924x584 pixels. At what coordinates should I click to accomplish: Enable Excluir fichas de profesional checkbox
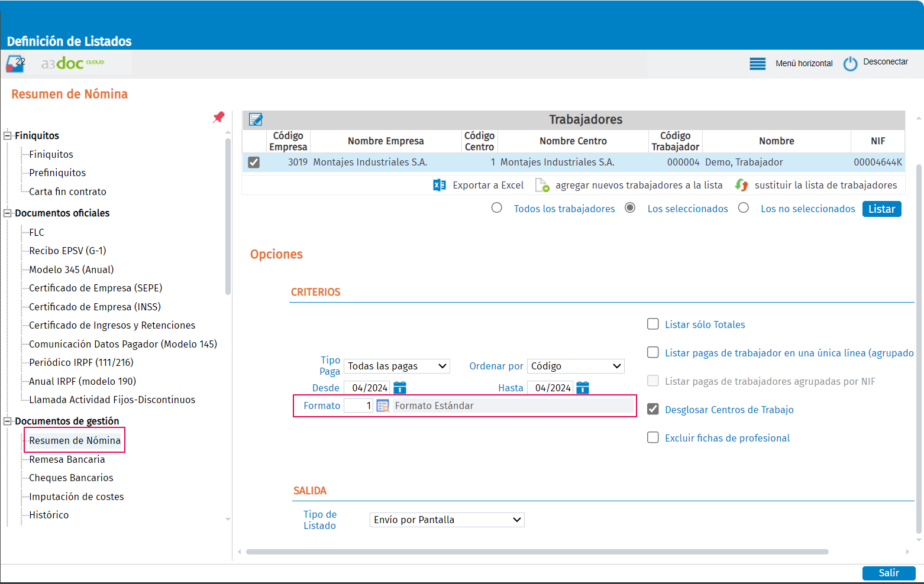pos(653,437)
